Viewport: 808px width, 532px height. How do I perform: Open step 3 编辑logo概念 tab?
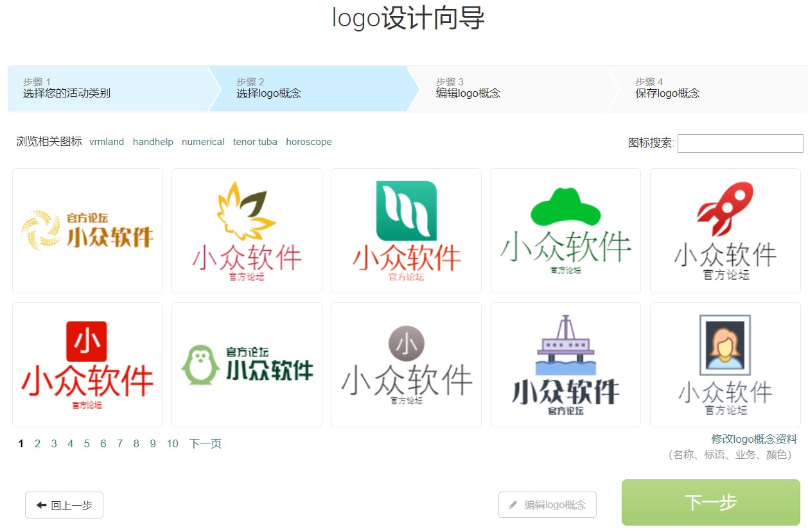pos(507,89)
